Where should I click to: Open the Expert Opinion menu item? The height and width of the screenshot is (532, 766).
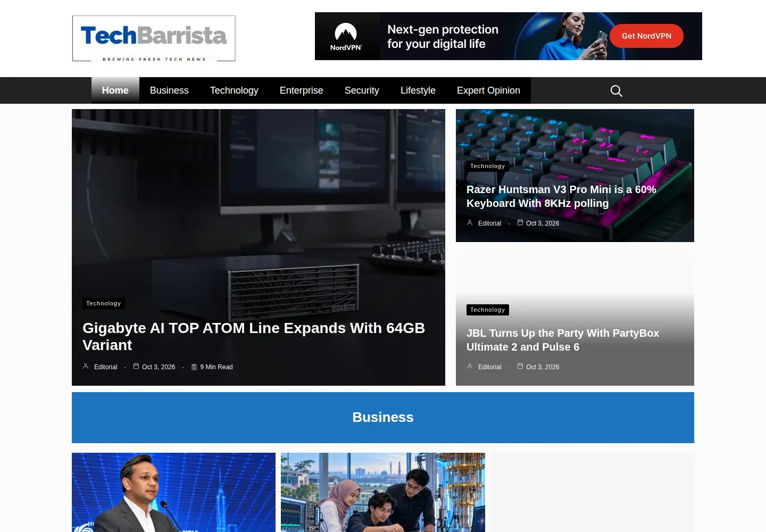tap(488, 90)
